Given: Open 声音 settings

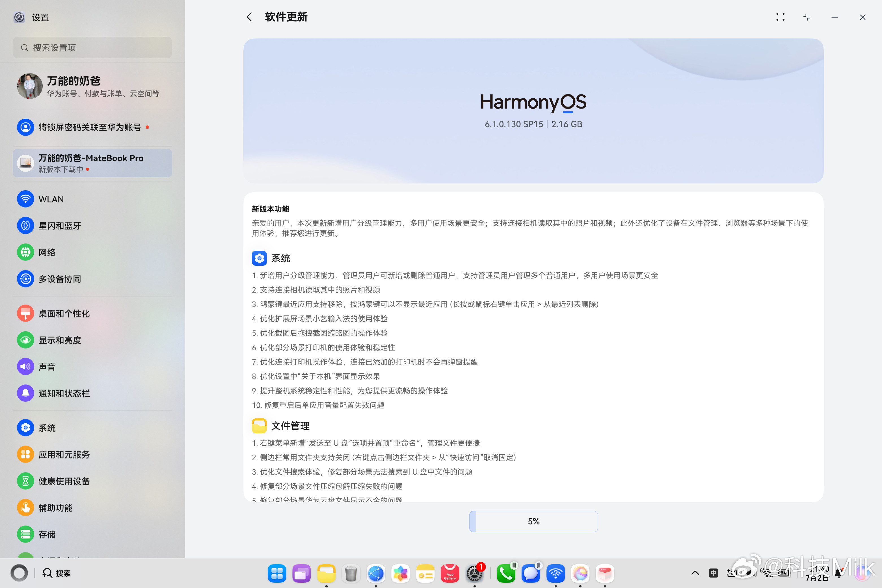Looking at the screenshot, I should 93,367.
